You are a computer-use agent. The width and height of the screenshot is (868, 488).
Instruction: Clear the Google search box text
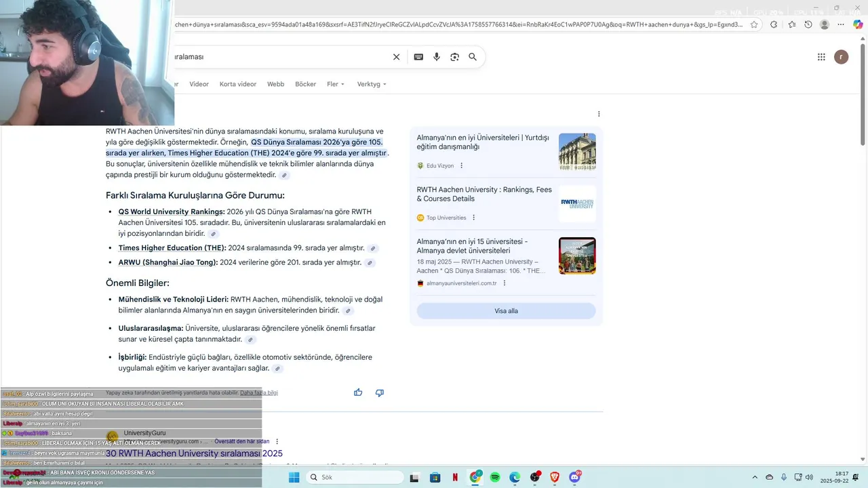[397, 57]
